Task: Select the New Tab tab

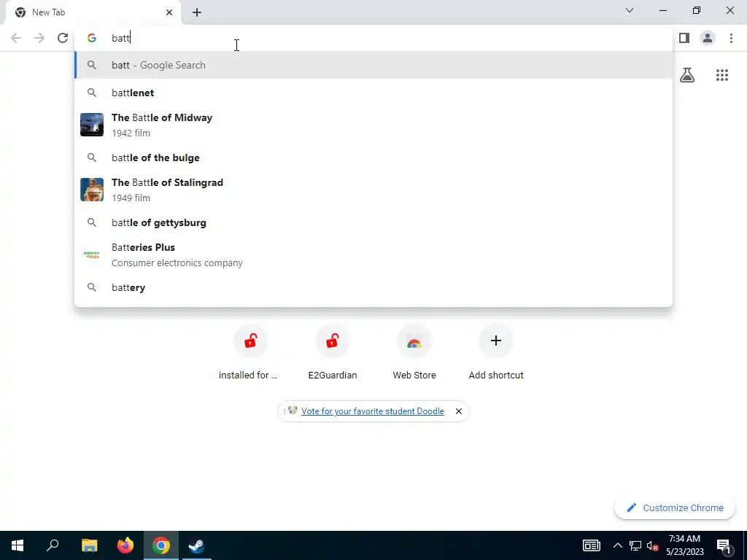Action: pyautogui.click(x=93, y=12)
